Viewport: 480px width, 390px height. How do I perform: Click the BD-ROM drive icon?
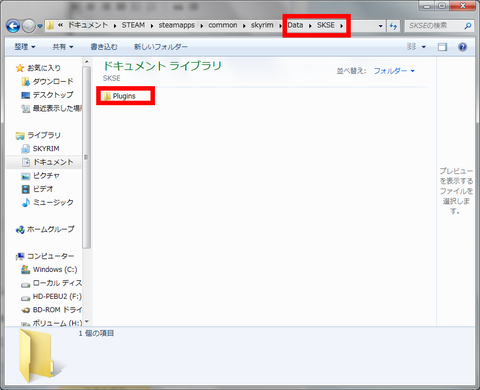click(x=25, y=310)
